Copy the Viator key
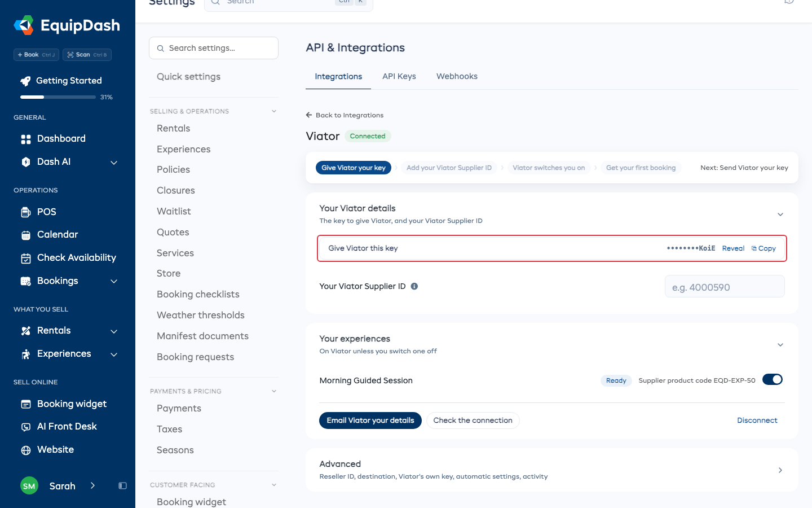 (x=764, y=248)
